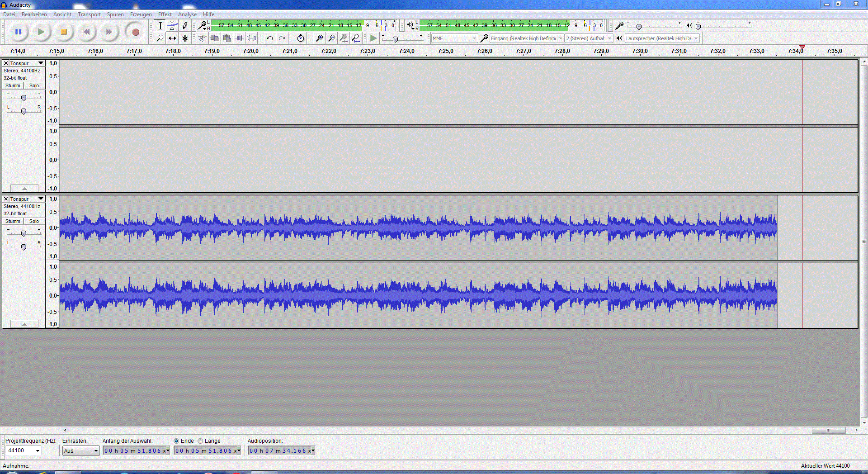The height and width of the screenshot is (474, 868).
Task: Click the Silence audio icon
Action: [251, 38]
